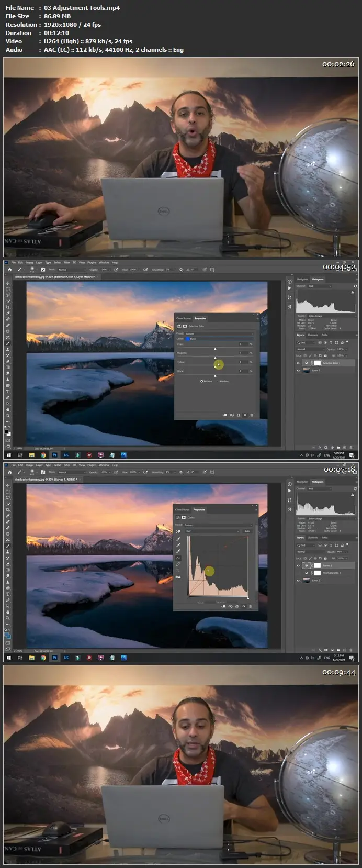362x868 pixels.
Task: Select the Crop tool in the 04:52 frame
Action: pyautogui.click(x=7, y=307)
